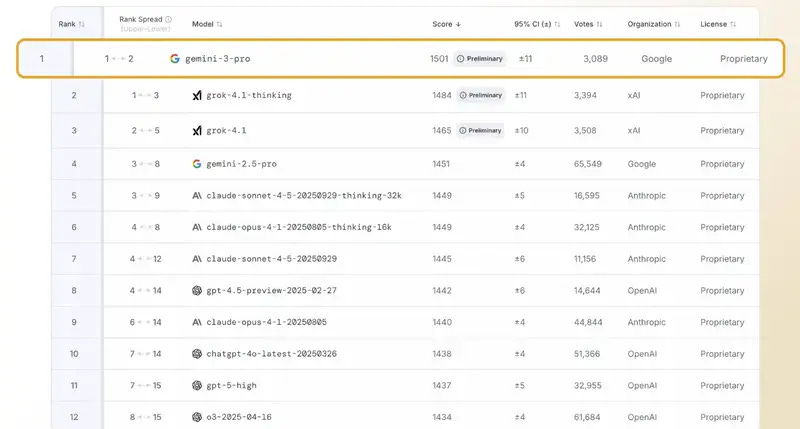This screenshot has height=429, width=800.
Task: Click the Votes column header label
Action: [x=584, y=24]
